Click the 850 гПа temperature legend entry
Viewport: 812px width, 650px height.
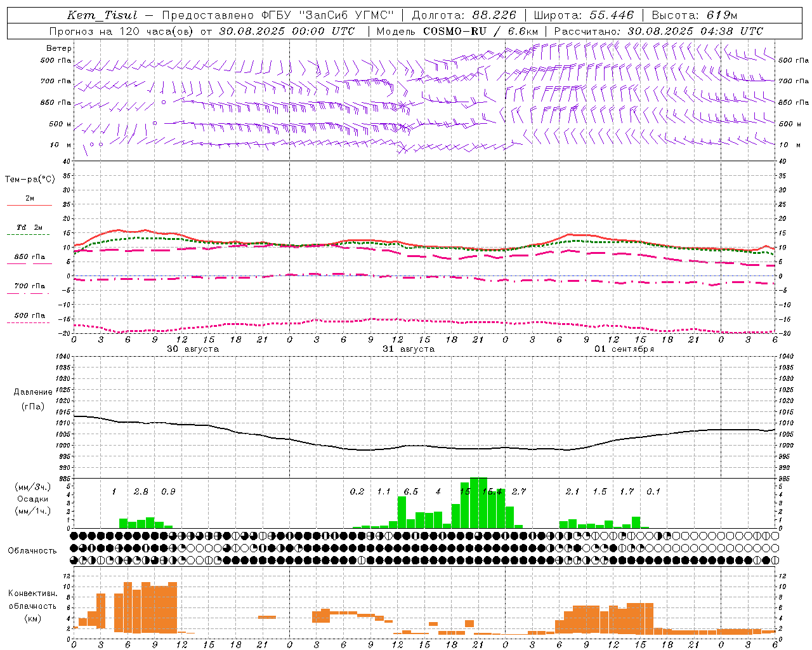coord(30,257)
